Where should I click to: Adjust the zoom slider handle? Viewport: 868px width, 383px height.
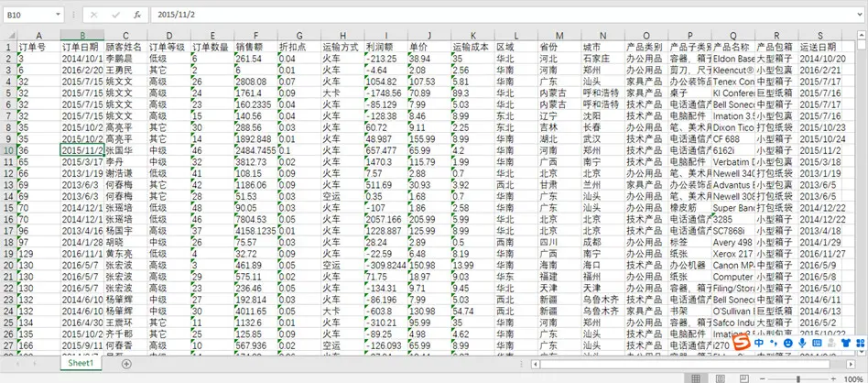click(797, 379)
